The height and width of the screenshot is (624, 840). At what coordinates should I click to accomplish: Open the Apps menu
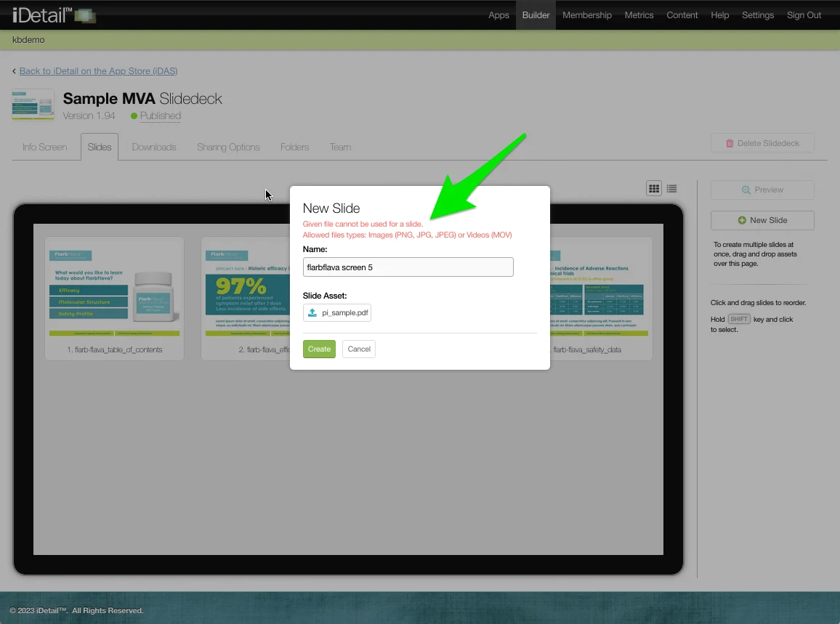pyautogui.click(x=498, y=15)
